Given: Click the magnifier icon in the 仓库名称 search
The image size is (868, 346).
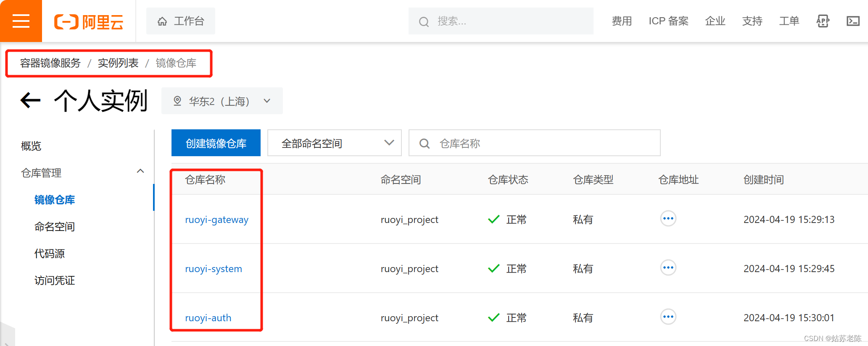Looking at the screenshot, I should pyautogui.click(x=425, y=144).
